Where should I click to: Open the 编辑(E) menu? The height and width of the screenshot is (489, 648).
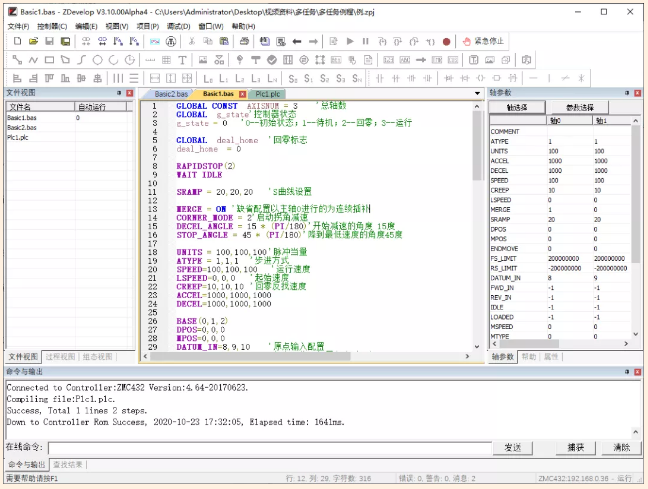coord(86,26)
